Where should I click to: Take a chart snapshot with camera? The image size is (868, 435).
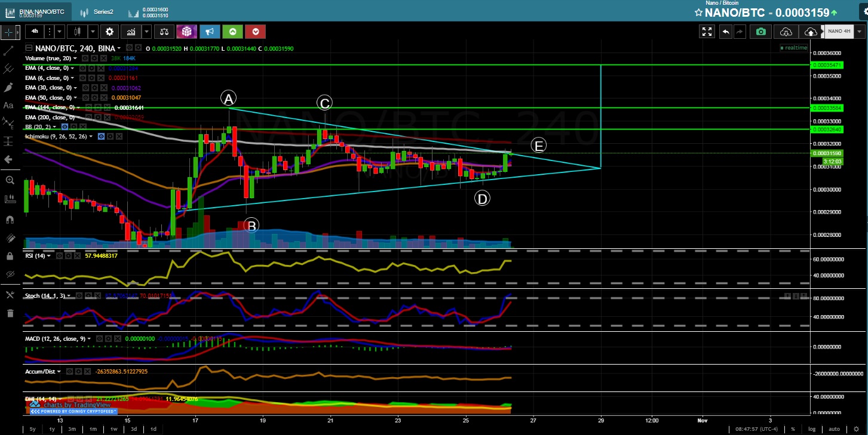tap(760, 32)
